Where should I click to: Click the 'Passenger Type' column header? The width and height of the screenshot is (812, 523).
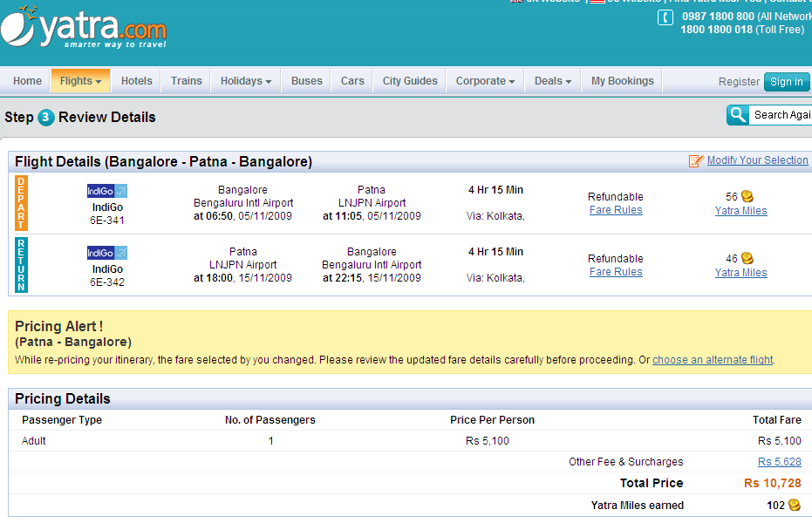pyautogui.click(x=62, y=420)
